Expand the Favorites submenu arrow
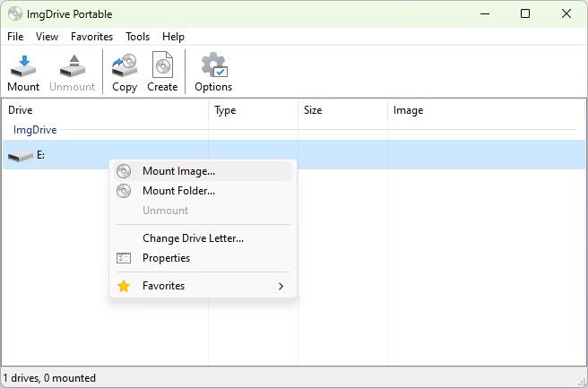This screenshot has width=588, height=388. coord(281,287)
